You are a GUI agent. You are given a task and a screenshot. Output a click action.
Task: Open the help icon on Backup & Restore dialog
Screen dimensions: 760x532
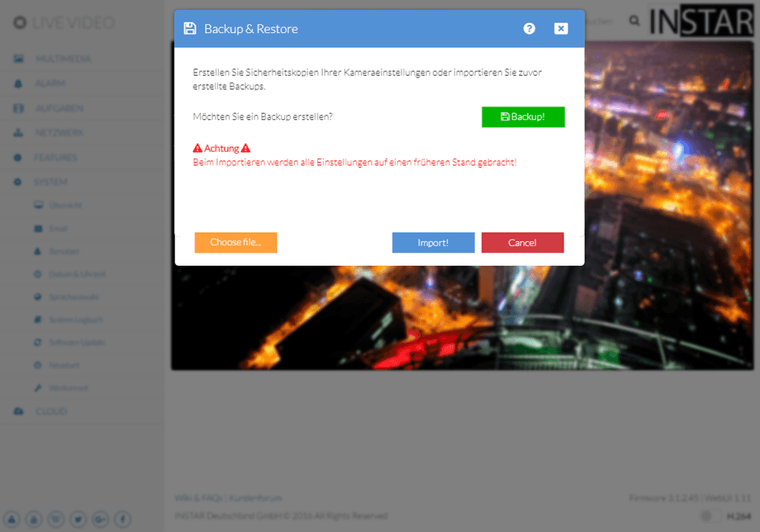tap(529, 27)
